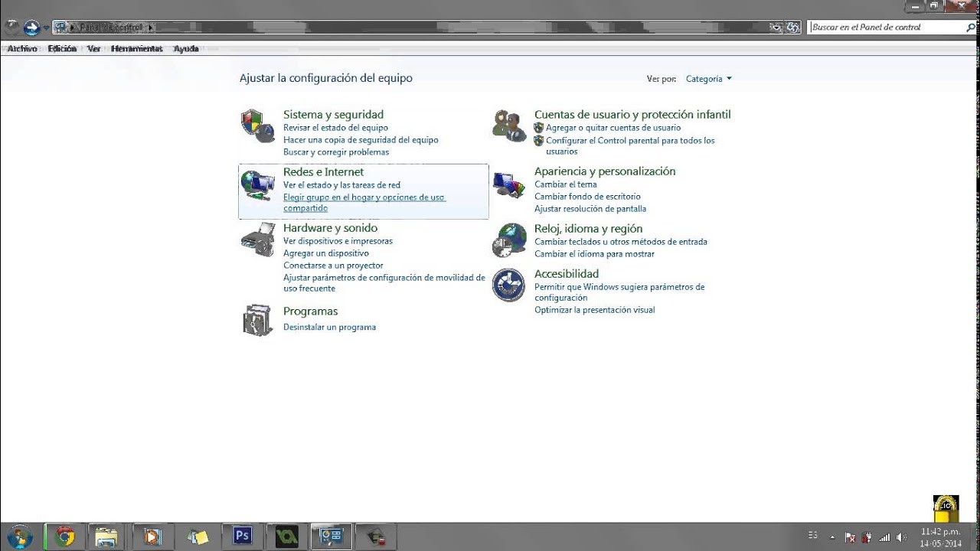Click Conectarse a un proyector
Viewport: 980px width, 551px height.
click(333, 266)
